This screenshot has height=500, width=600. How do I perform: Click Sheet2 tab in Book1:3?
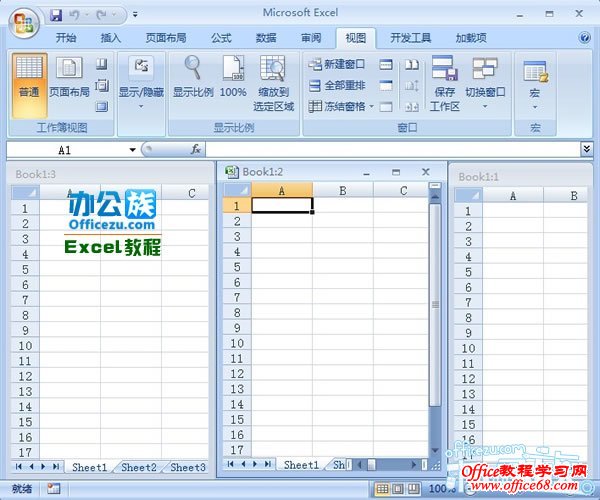tap(139, 467)
